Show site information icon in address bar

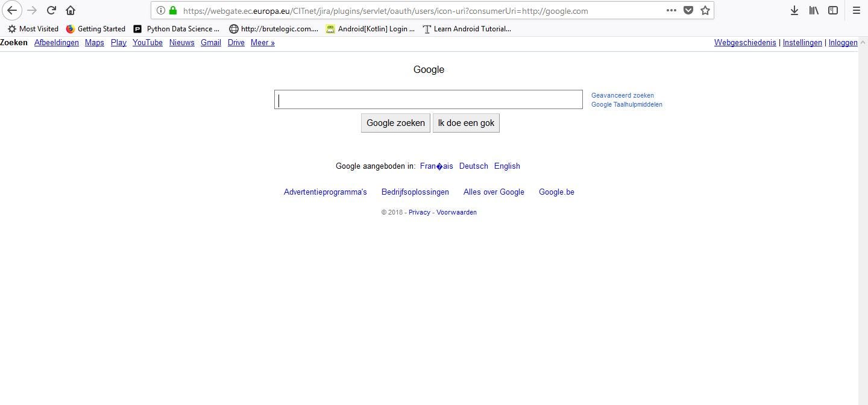(161, 10)
